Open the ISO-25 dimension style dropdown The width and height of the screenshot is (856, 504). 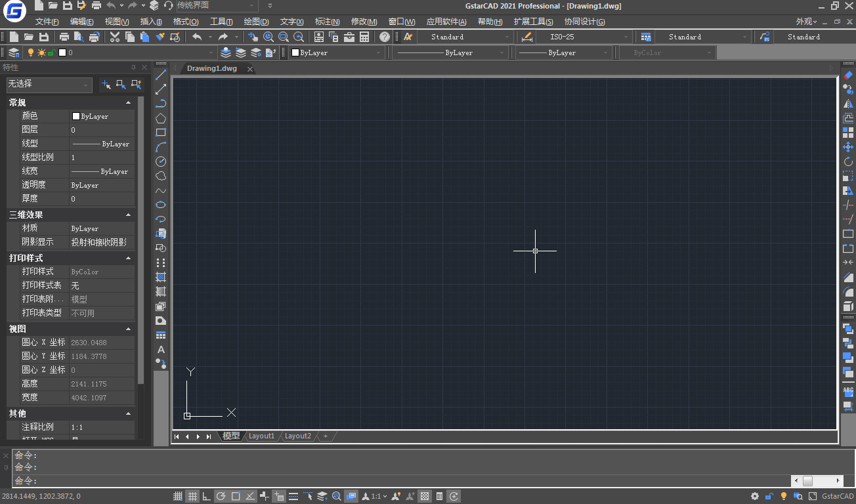(x=583, y=37)
